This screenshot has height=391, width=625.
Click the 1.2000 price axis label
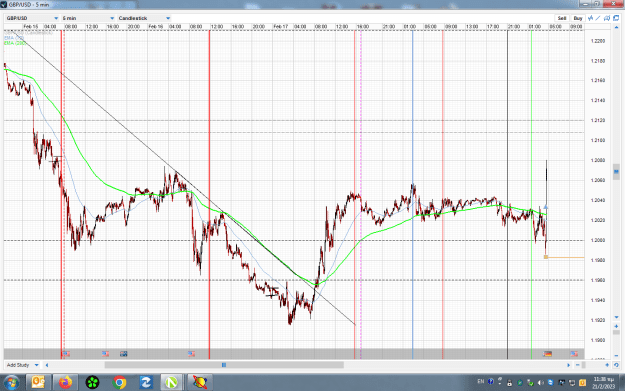click(598, 240)
